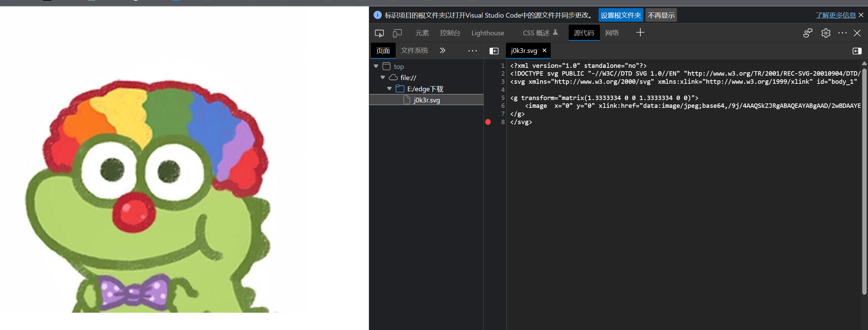The image size is (868, 330).
Task: Click the experiment flask icon on CSS 概述
Action: pyautogui.click(x=555, y=32)
